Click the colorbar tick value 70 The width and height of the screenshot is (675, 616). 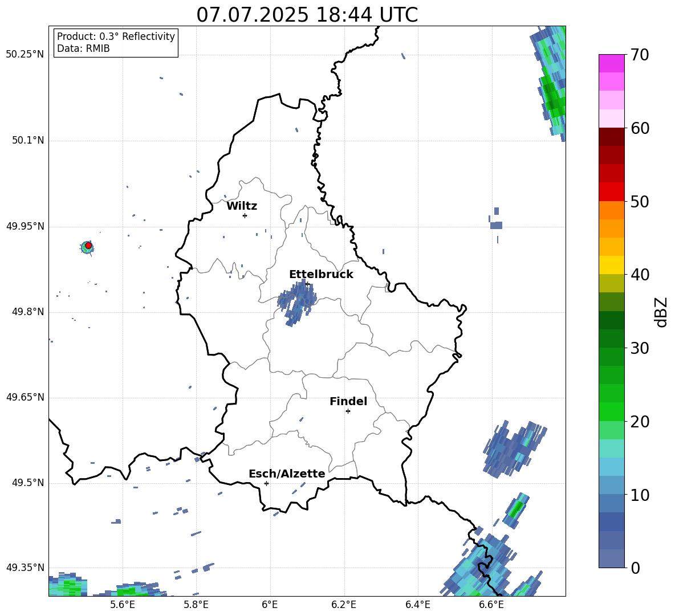pyautogui.click(x=640, y=55)
